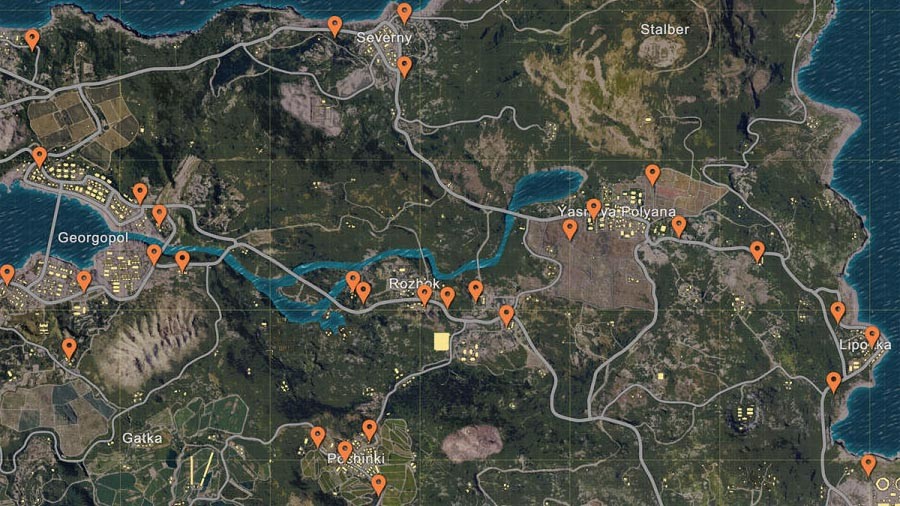900x506 pixels.
Task: Click the Georgopol location label
Action: pos(92,238)
